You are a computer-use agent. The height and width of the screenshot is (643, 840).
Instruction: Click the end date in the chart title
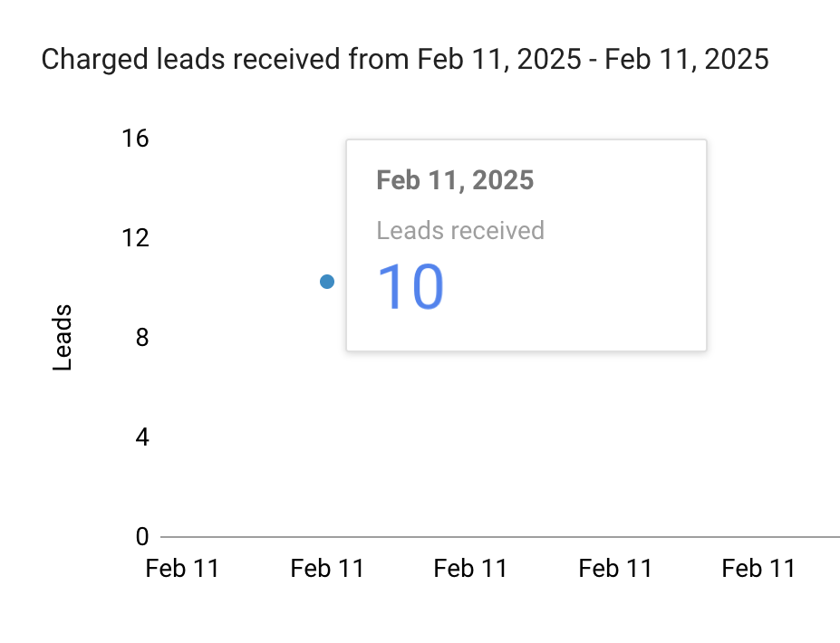point(687,60)
